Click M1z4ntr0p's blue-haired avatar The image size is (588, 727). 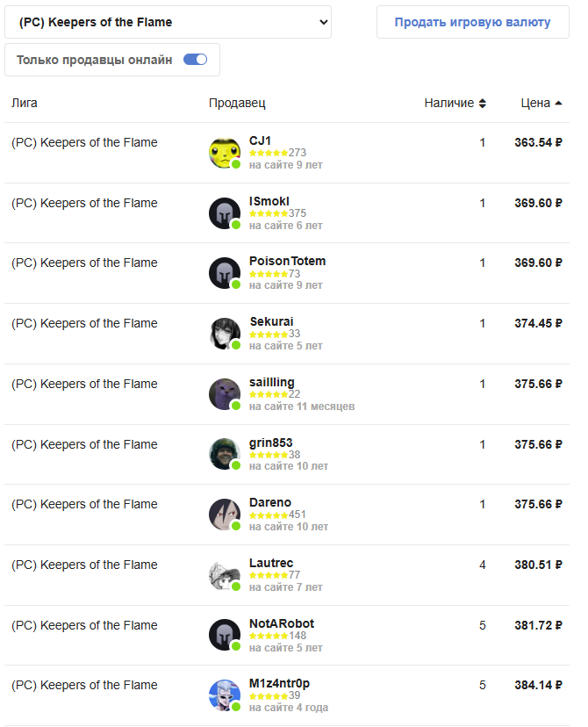click(x=225, y=695)
